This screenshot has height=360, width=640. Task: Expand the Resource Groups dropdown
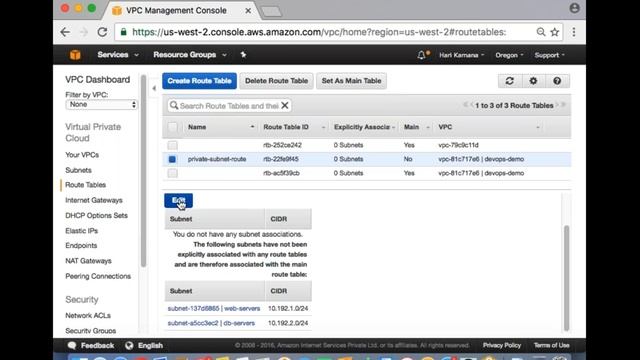190,55
